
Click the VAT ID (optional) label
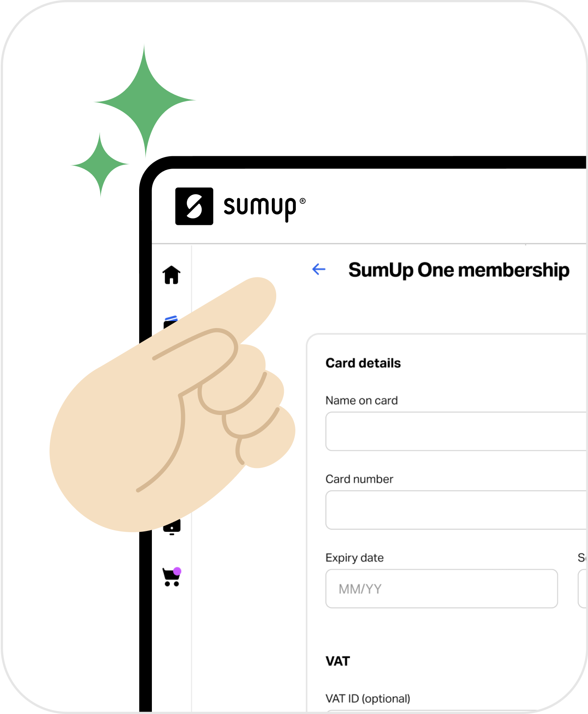point(368,698)
